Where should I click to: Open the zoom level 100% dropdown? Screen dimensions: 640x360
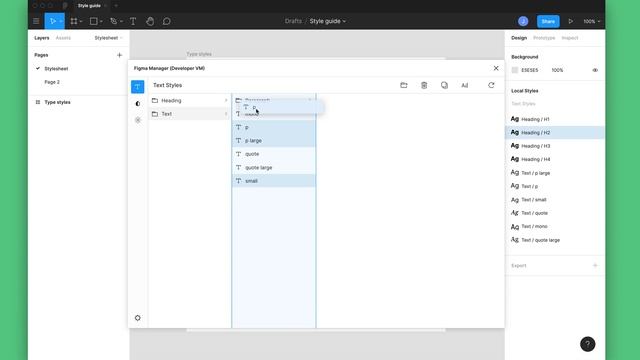(x=591, y=21)
